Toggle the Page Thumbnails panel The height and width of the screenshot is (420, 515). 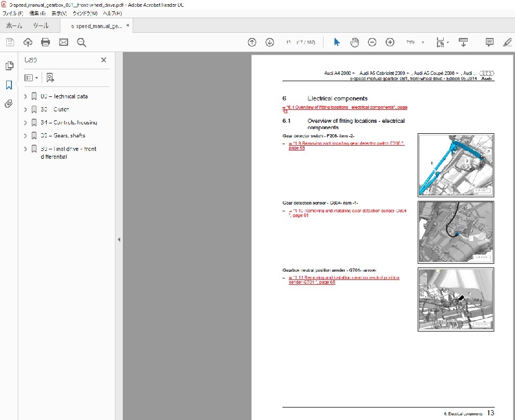(9, 66)
